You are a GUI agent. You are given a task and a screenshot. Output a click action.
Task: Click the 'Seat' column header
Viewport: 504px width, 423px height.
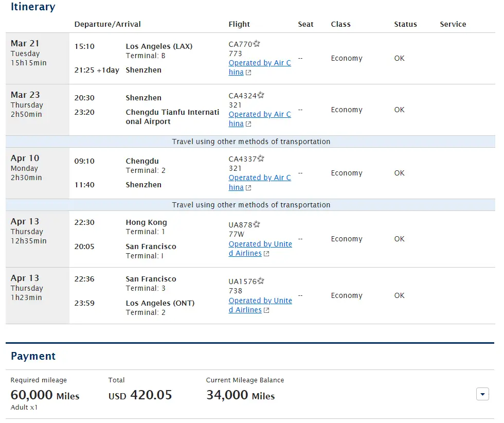tap(305, 24)
